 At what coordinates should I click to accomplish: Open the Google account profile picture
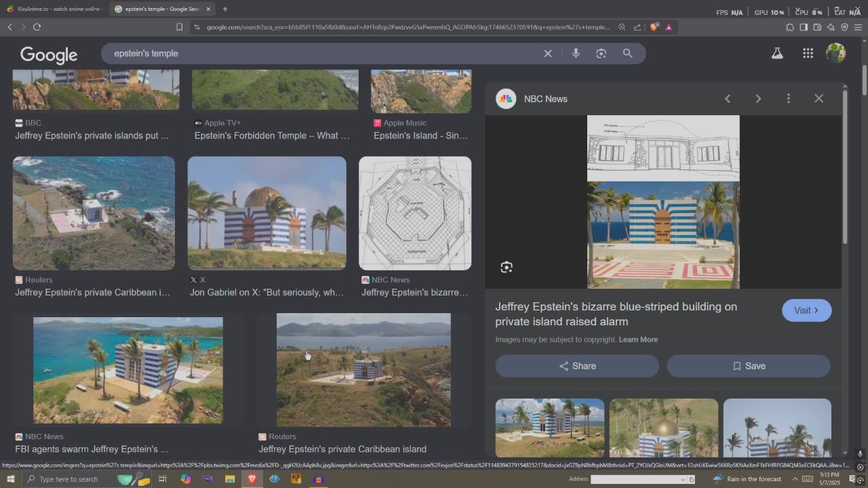[x=835, y=54]
